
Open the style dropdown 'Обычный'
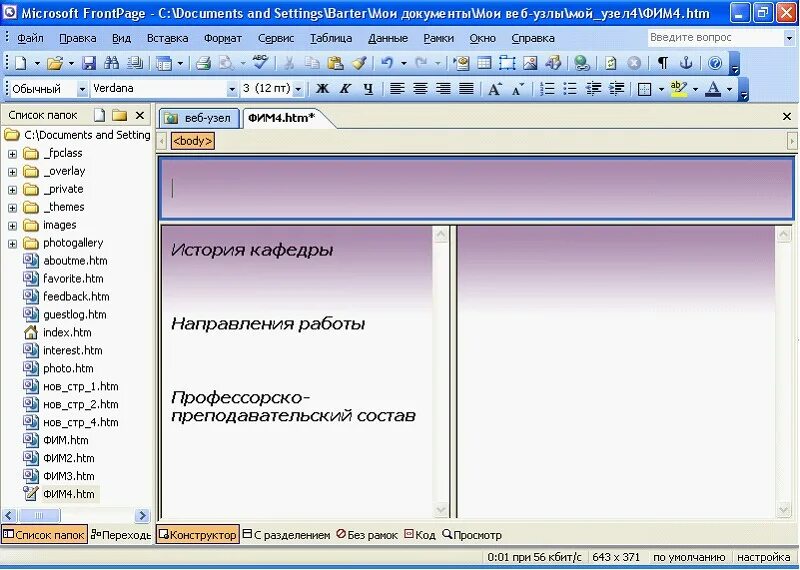pyautogui.click(x=82, y=89)
